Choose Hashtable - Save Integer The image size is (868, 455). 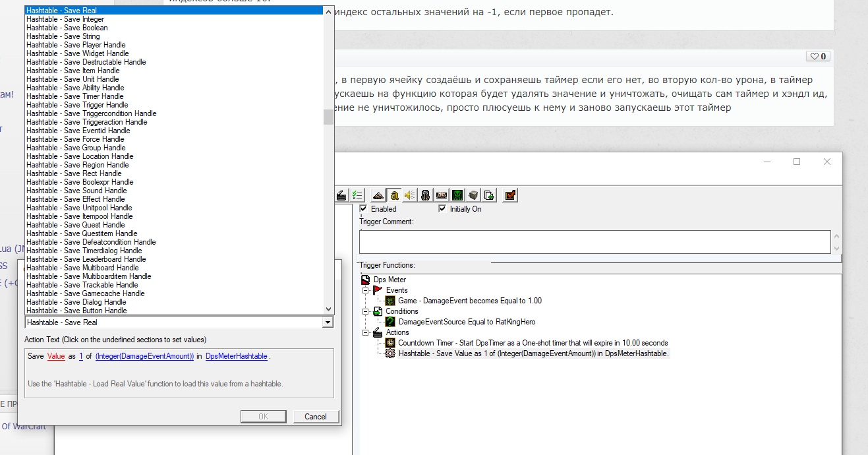coord(174,19)
